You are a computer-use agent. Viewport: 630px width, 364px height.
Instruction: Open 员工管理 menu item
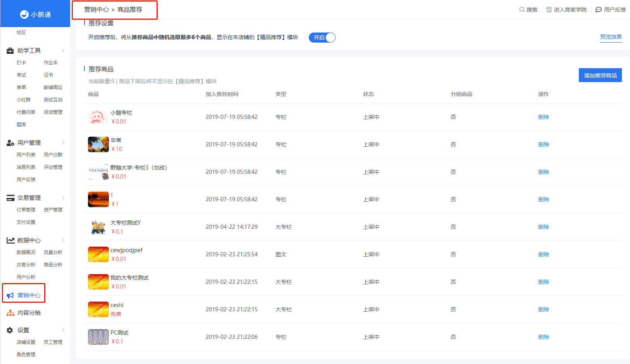[x=53, y=342]
